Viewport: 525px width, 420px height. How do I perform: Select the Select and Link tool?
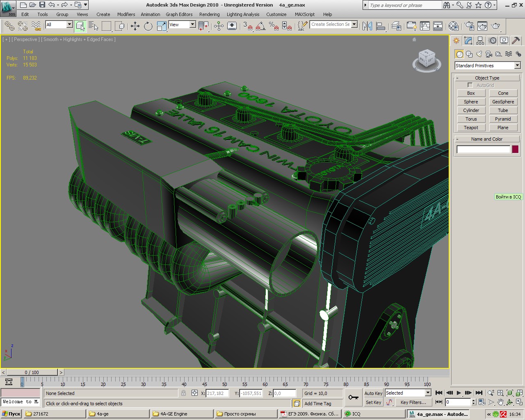pos(9,26)
